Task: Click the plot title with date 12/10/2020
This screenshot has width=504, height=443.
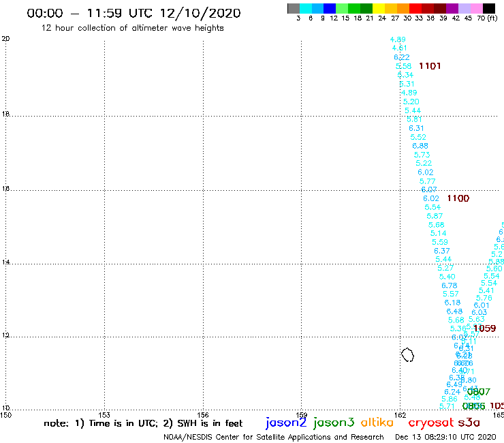Action: click(133, 13)
